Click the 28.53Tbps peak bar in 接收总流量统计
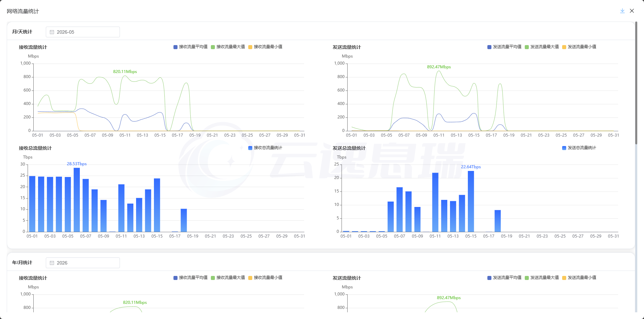 click(x=77, y=200)
